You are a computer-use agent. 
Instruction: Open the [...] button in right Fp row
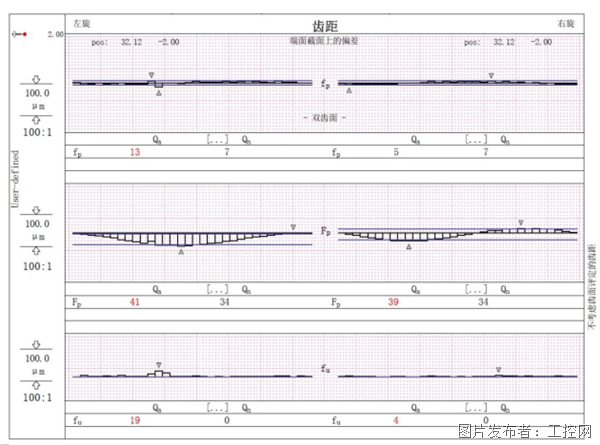[476, 289]
